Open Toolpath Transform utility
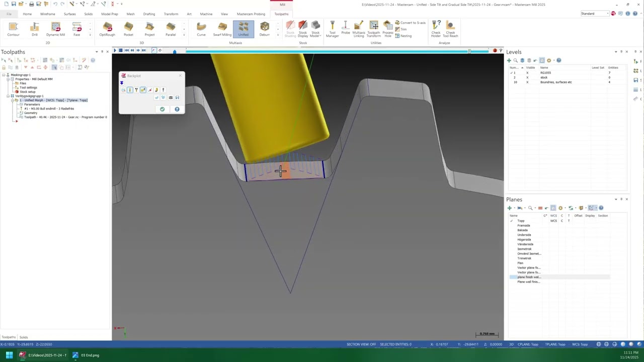Screen dimensions: 644x362 click(374, 29)
